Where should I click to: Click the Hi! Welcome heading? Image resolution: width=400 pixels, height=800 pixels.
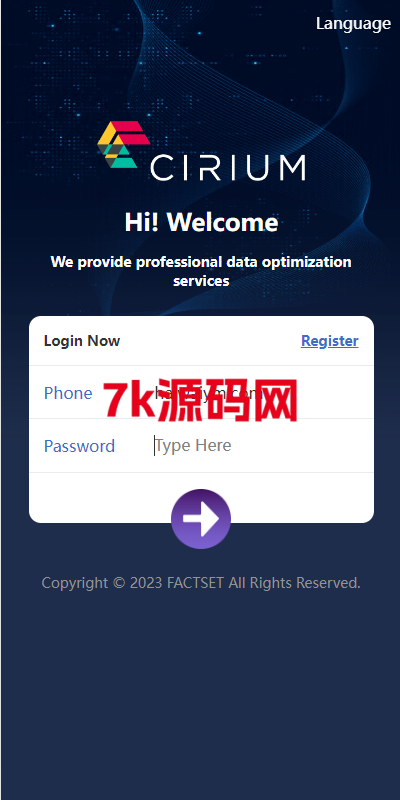tap(202, 222)
